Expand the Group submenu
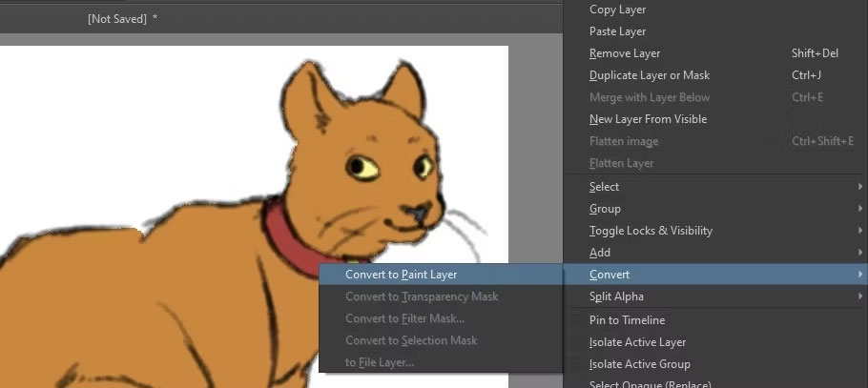The image size is (868, 388). (x=715, y=209)
